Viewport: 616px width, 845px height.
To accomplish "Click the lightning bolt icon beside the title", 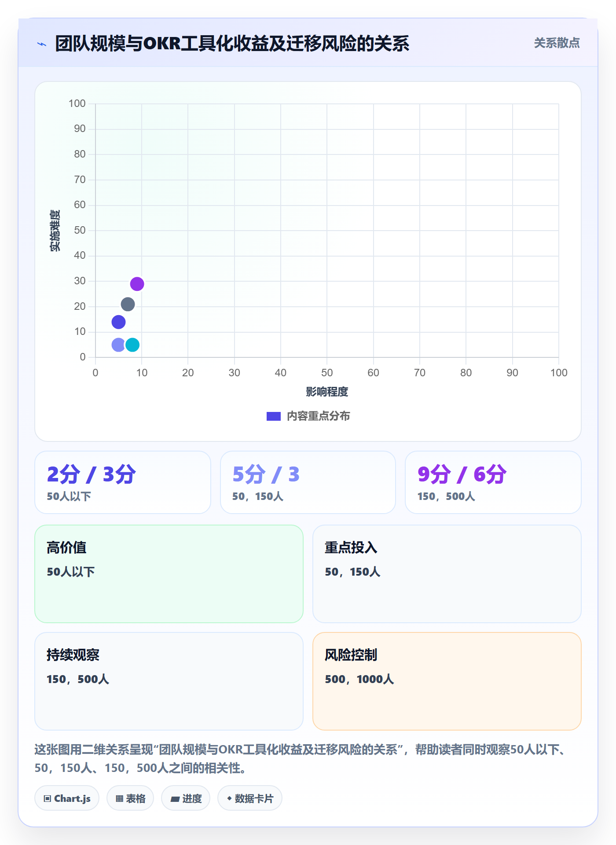I will coord(42,44).
